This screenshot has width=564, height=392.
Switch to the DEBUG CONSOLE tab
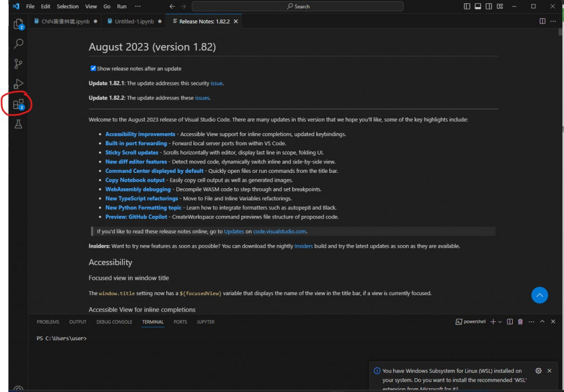[x=114, y=322]
